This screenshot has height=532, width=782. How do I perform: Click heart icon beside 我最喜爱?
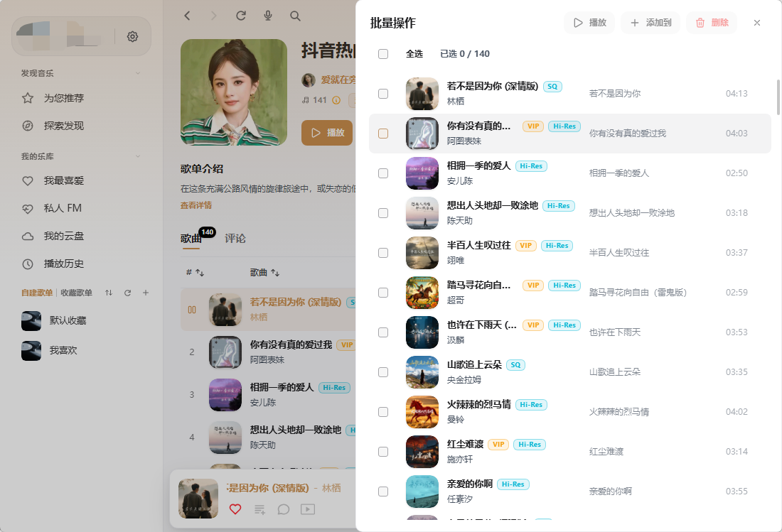point(28,181)
